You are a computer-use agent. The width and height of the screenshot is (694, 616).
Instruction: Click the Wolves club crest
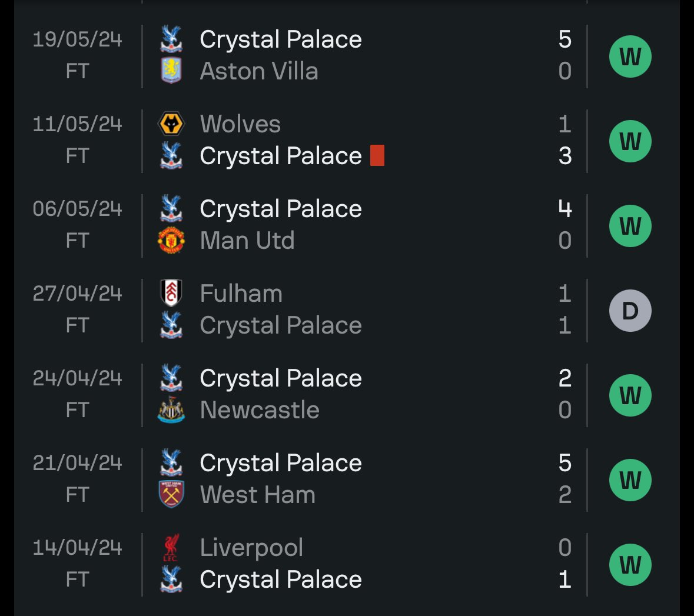coord(171,124)
